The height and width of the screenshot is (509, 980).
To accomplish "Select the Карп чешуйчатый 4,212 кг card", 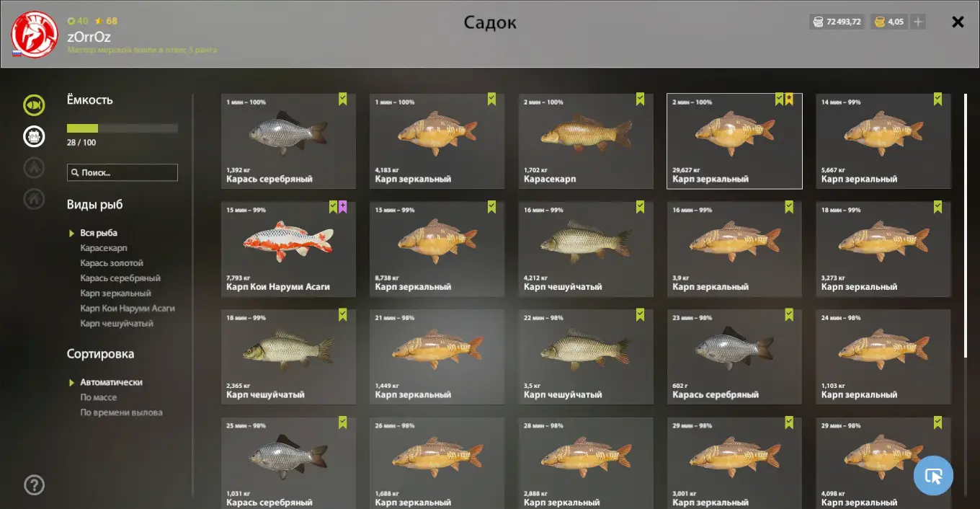I will coord(586,249).
